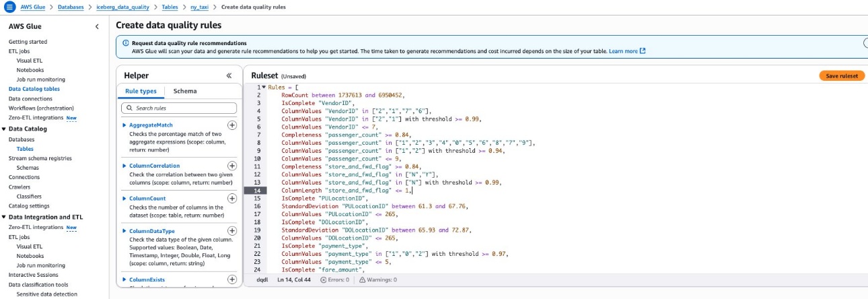This screenshot has height=299, width=868.
Task: Switch to the Schema tab
Action: coord(185,91)
